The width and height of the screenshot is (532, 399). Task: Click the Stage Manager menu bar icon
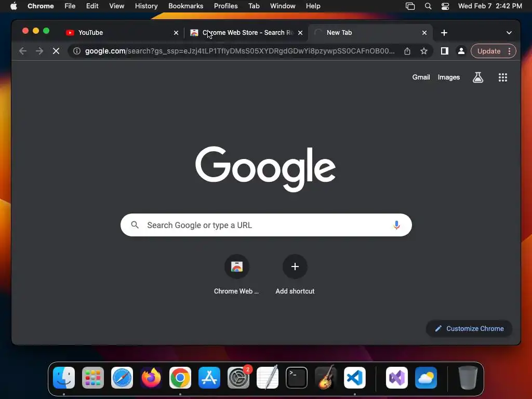coord(410,6)
